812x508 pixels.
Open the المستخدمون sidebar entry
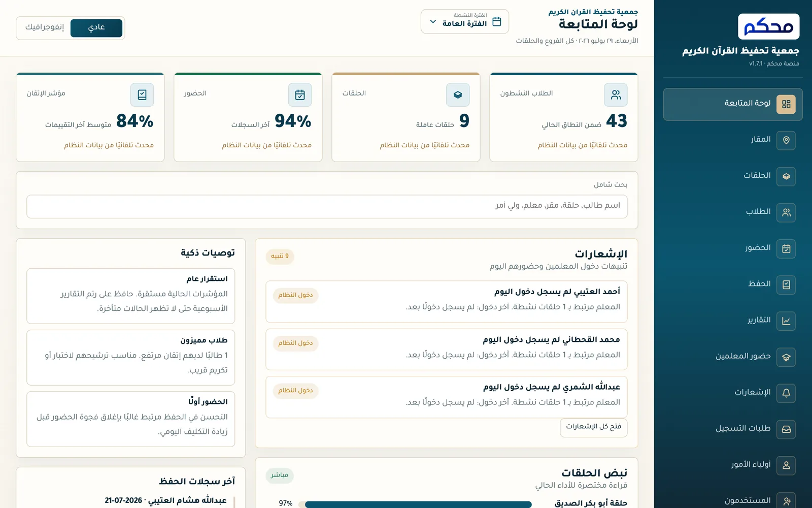pos(733,499)
